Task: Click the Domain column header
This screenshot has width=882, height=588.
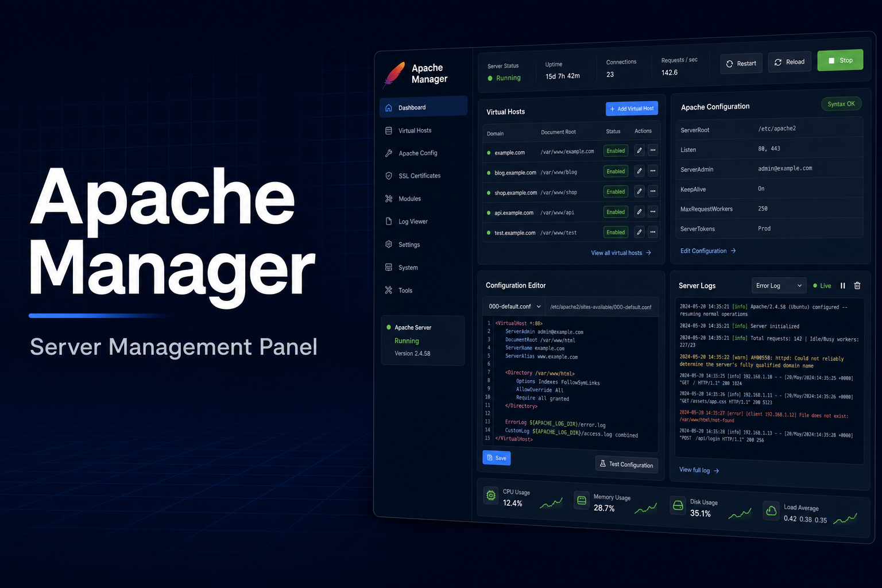Action: pos(495,134)
